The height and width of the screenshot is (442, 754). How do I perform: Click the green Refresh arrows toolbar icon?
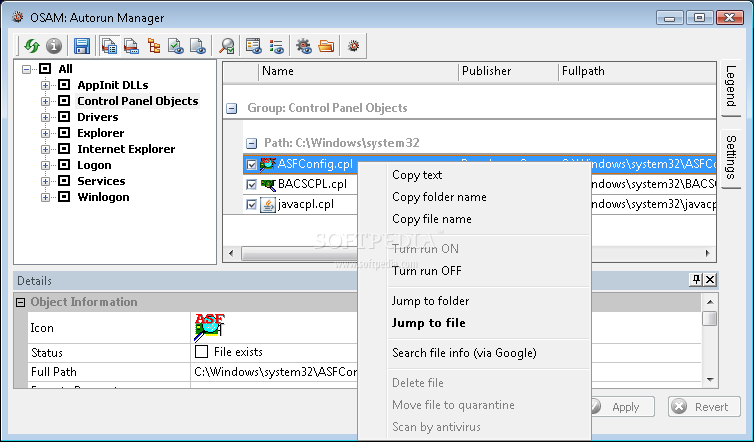[32, 46]
